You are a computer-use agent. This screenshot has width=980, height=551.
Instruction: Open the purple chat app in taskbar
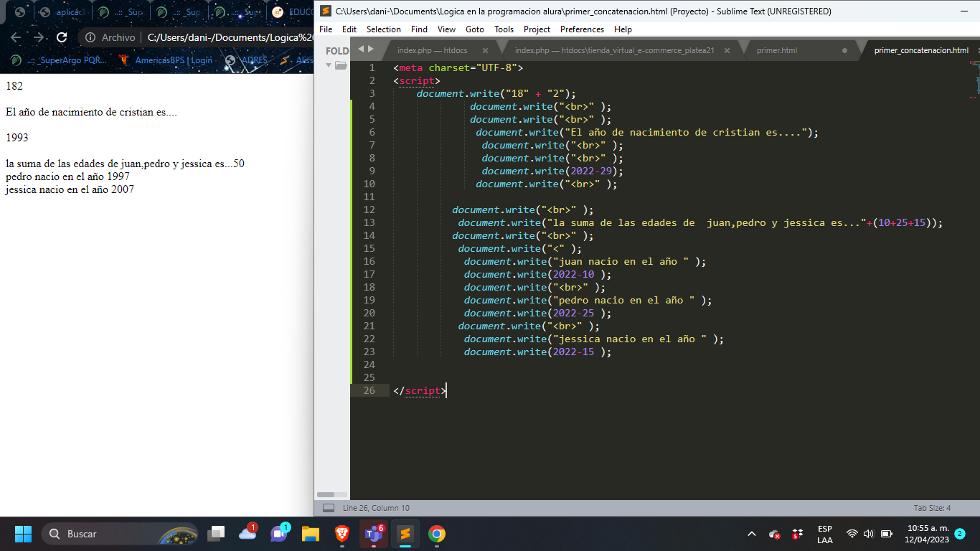pos(279,533)
